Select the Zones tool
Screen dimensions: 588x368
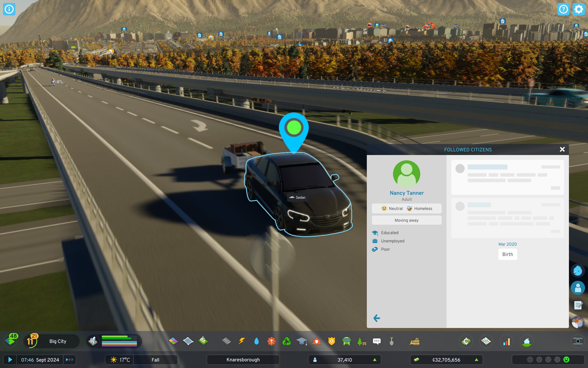coord(173,341)
